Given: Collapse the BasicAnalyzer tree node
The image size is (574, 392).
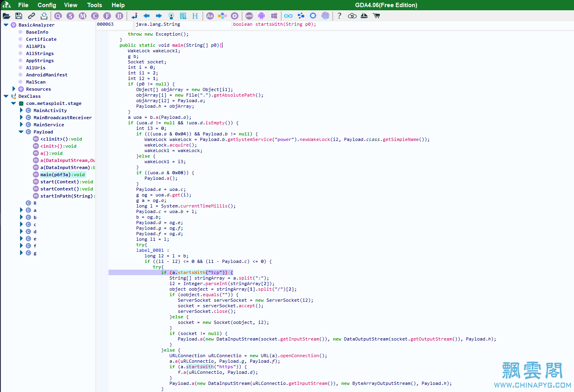Looking at the screenshot, I should 6,25.
